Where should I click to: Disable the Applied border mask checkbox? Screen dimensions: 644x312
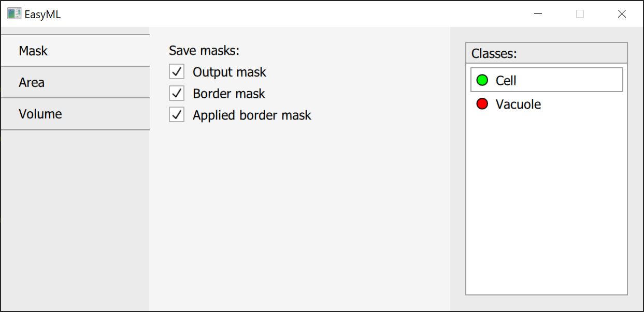click(x=177, y=115)
